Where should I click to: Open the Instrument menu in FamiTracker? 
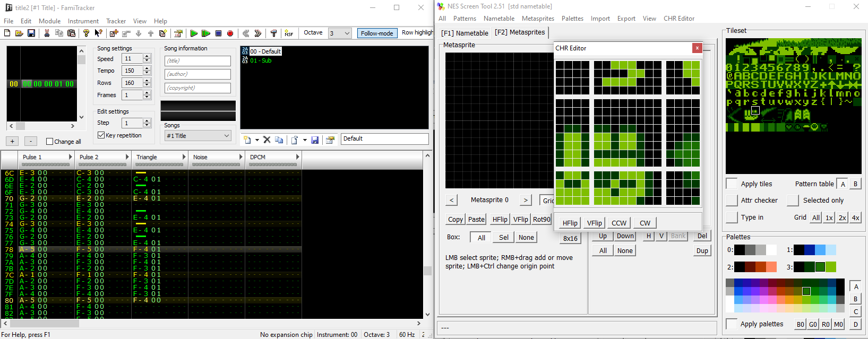click(83, 21)
